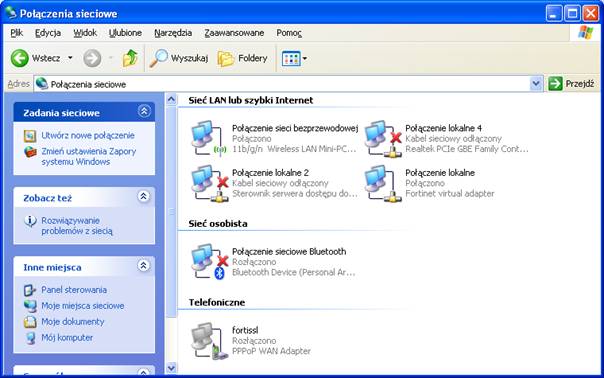Open the Pomoc menu

pos(289,33)
